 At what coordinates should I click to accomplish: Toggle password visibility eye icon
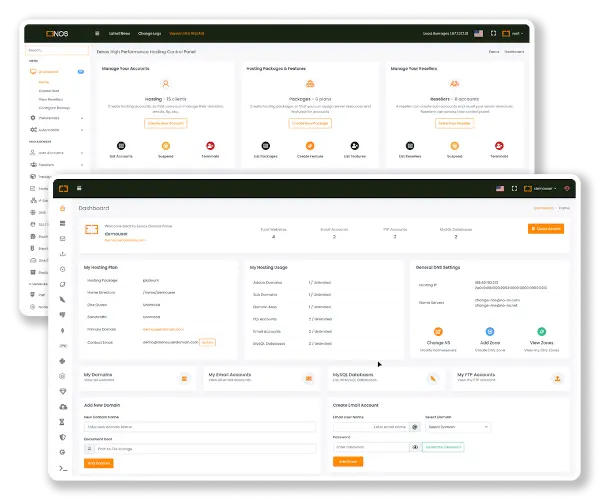(415, 447)
